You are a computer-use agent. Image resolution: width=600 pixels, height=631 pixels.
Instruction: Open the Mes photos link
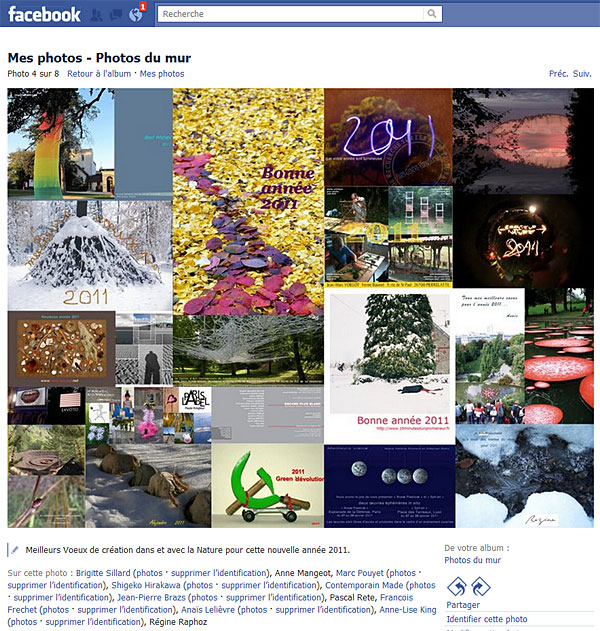(x=162, y=74)
